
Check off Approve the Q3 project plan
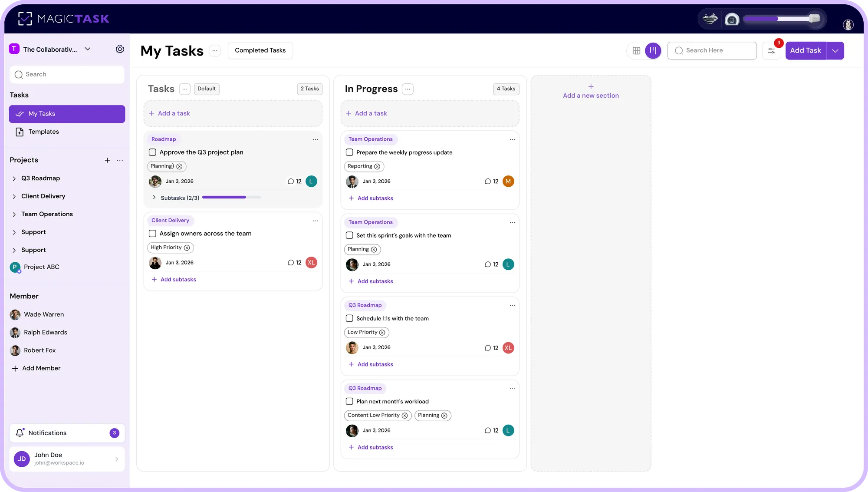pos(152,152)
